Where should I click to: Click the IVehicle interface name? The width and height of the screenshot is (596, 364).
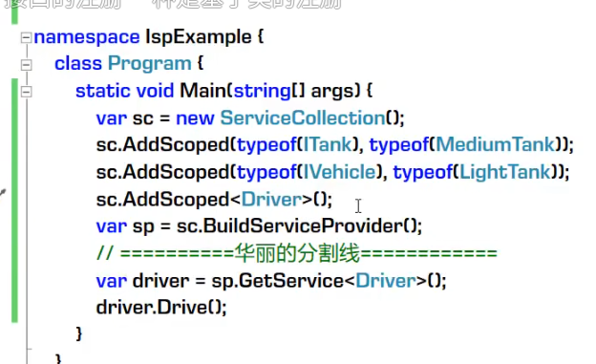click(339, 172)
